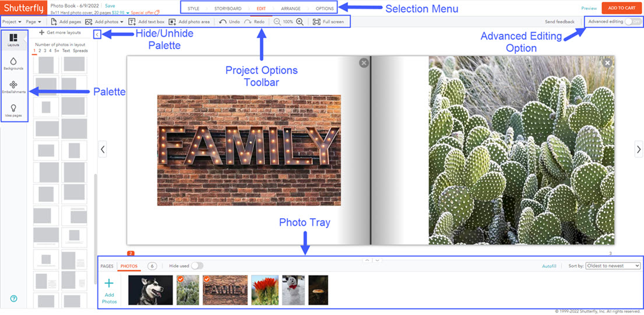Enter Full screen mode

tap(328, 22)
